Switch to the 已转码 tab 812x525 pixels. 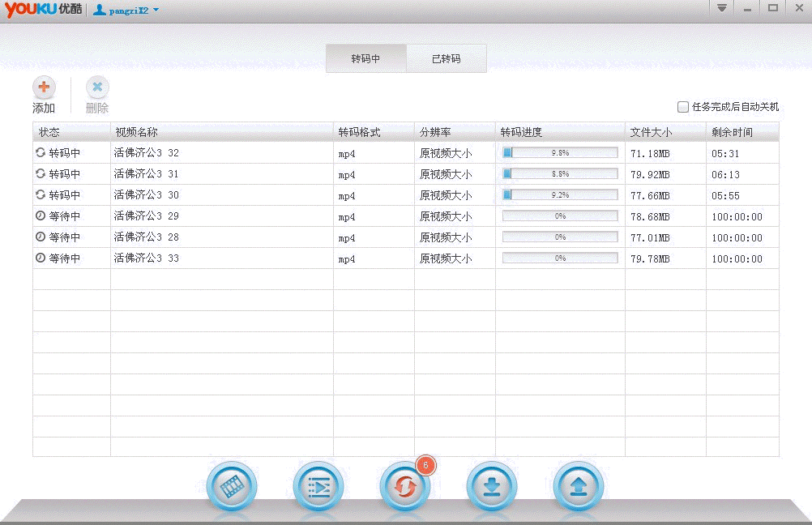[x=447, y=58]
